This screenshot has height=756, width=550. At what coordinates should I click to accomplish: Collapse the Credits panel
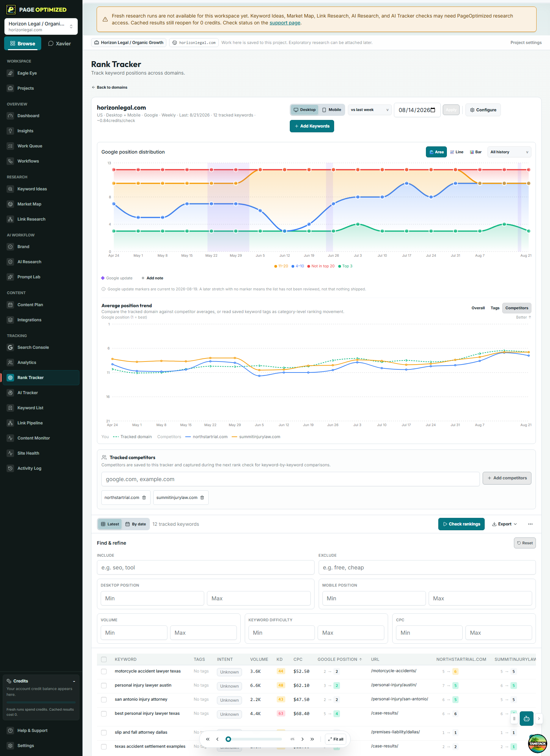pos(74,681)
